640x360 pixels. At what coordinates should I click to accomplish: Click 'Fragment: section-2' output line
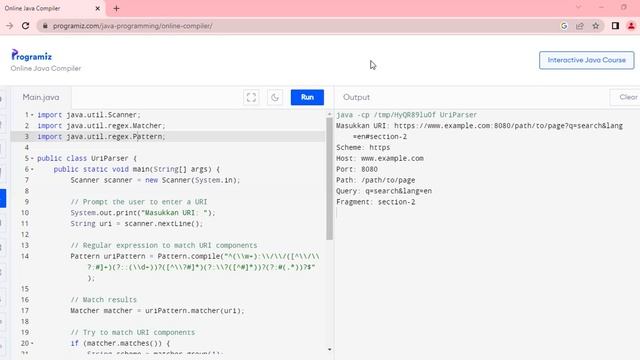pos(376,202)
